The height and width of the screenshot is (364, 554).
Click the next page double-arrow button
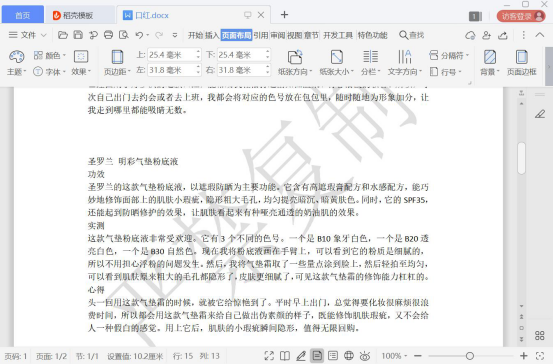521,339
